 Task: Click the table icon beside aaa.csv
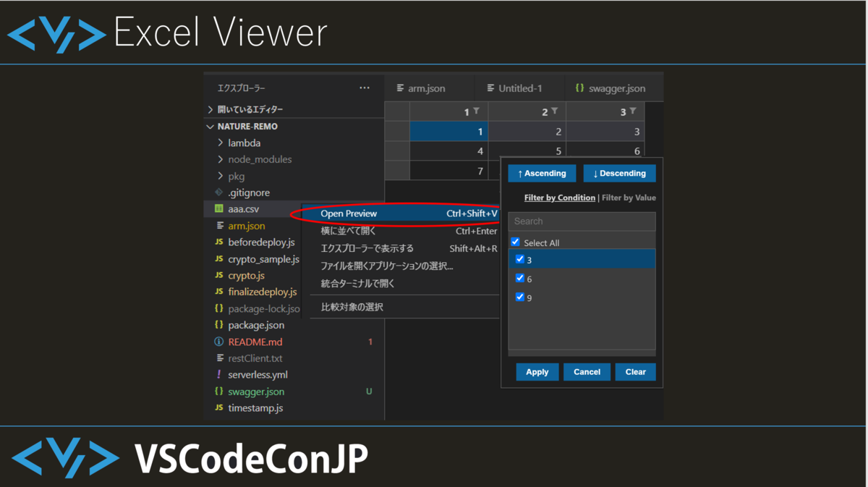(x=219, y=208)
